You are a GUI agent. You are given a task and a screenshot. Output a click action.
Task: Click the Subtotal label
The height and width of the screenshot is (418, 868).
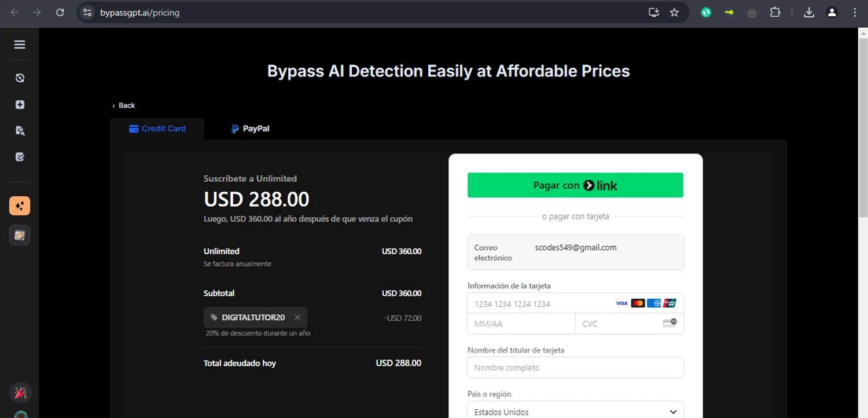click(x=219, y=293)
